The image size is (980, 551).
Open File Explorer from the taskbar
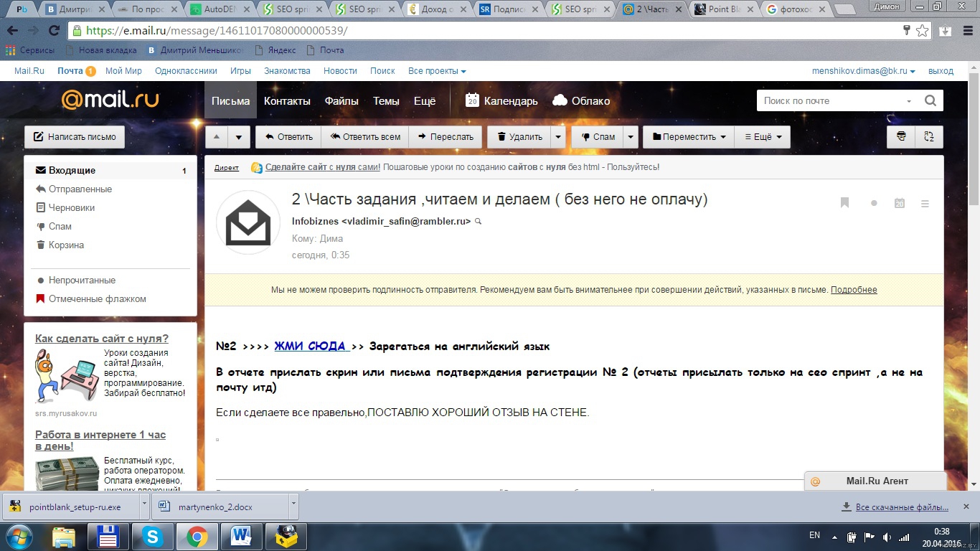[64, 537]
